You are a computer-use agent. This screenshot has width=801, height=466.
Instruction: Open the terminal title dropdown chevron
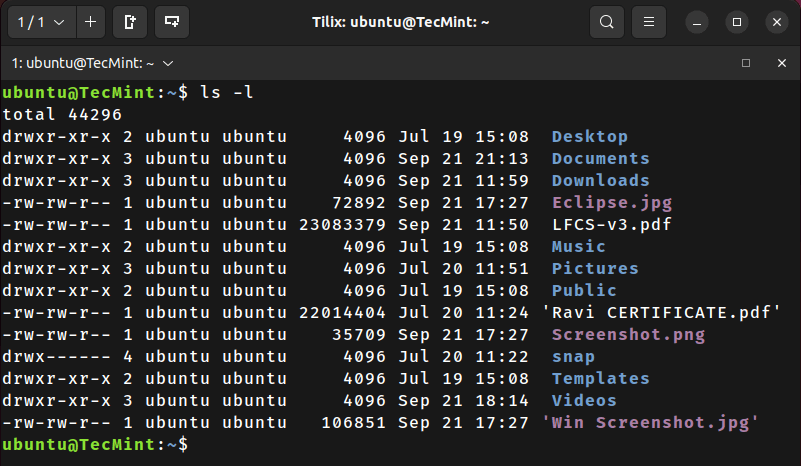tap(168, 63)
